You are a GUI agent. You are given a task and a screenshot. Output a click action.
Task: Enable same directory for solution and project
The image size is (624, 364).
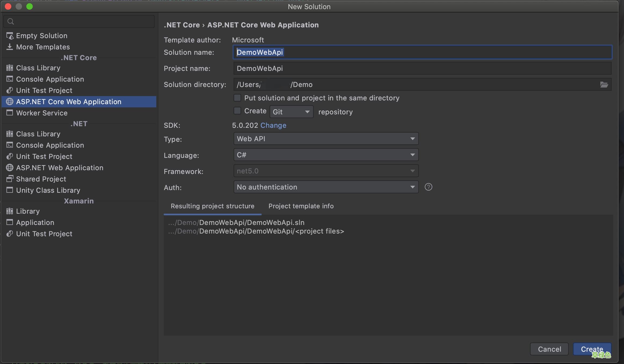coord(237,98)
